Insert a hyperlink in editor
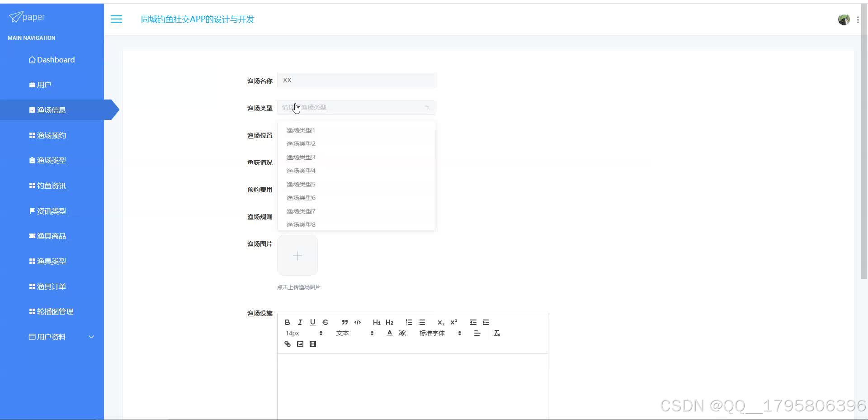868x420 pixels. coord(287,344)
